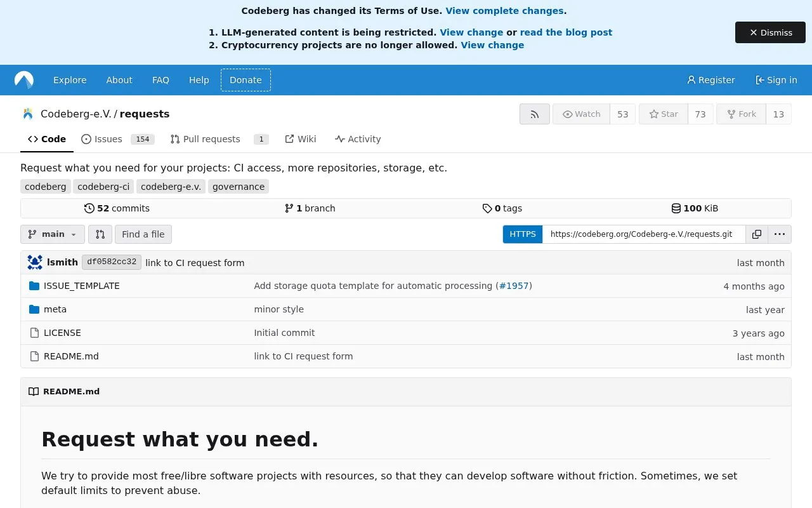The width and height of the screenshot is (812, 508).
Task: Click the clone URL input field
Action: pyautogui.click(x=644, y=234)
